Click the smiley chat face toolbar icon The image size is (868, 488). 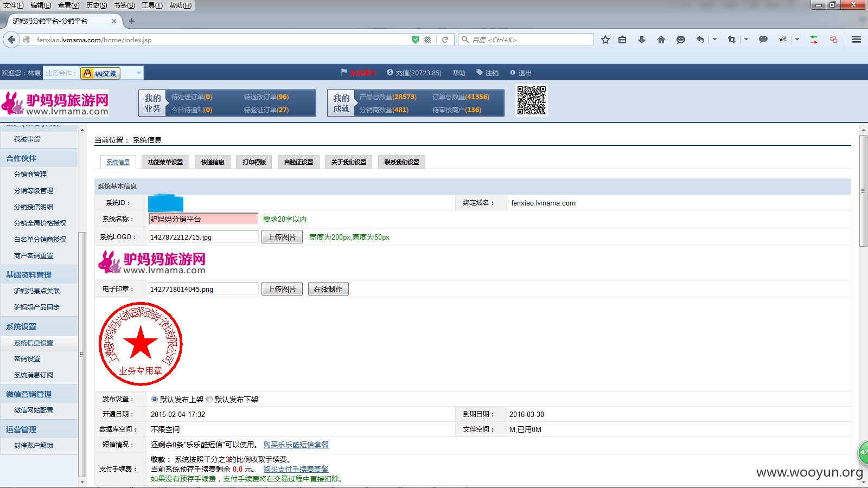681,40
